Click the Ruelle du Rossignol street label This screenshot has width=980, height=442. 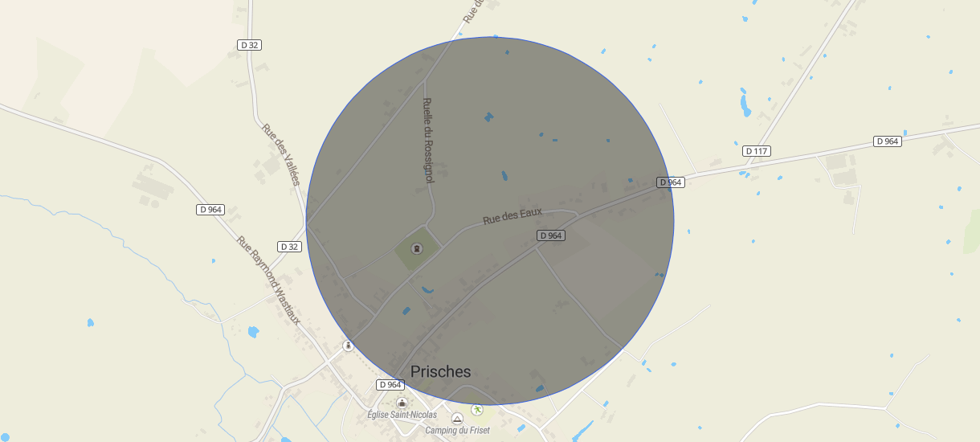tap(428, 141)
